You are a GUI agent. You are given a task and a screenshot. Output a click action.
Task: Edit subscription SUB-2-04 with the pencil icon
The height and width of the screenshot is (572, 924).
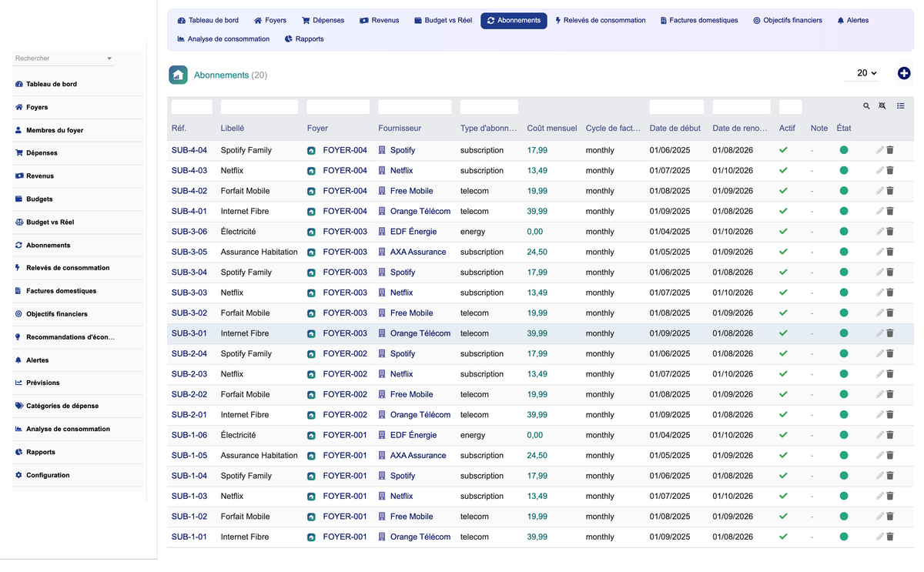pyautogui.click(x=880, y=353)
